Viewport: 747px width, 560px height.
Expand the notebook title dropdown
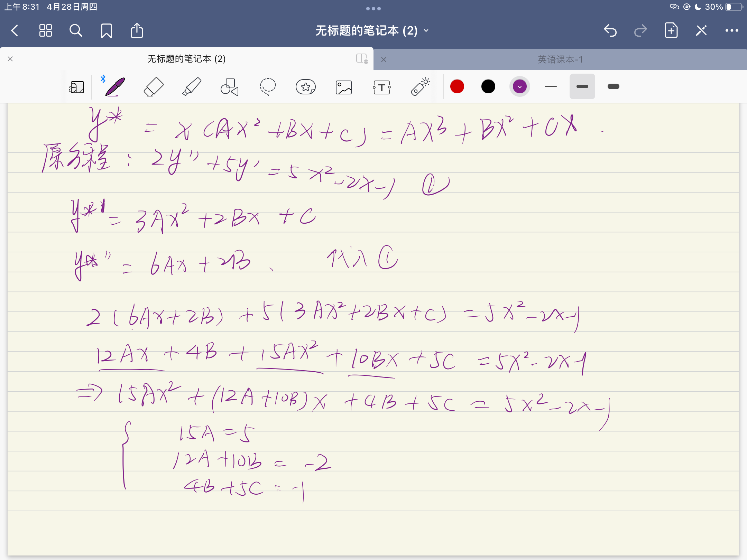click(x=426, y=31)
